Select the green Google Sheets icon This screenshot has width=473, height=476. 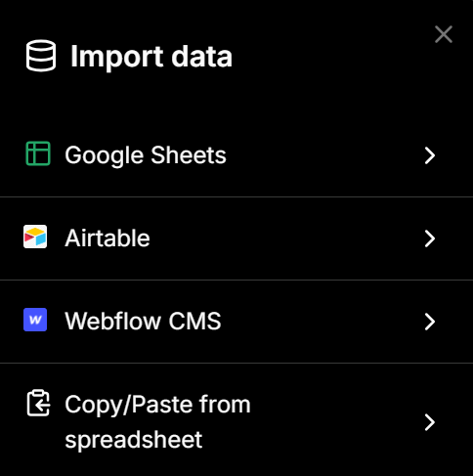38,153
